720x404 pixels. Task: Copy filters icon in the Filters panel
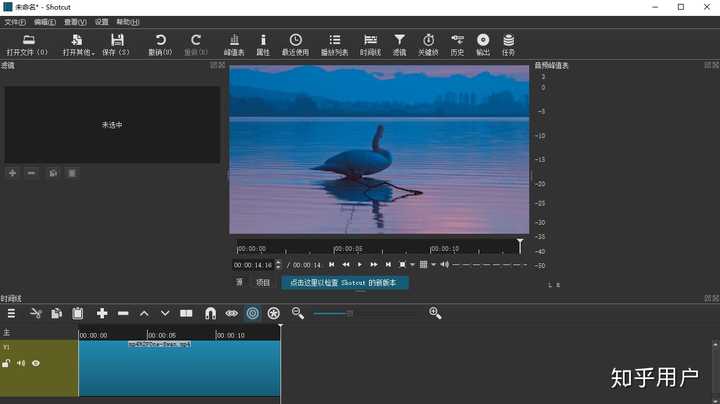pos(53,173)
